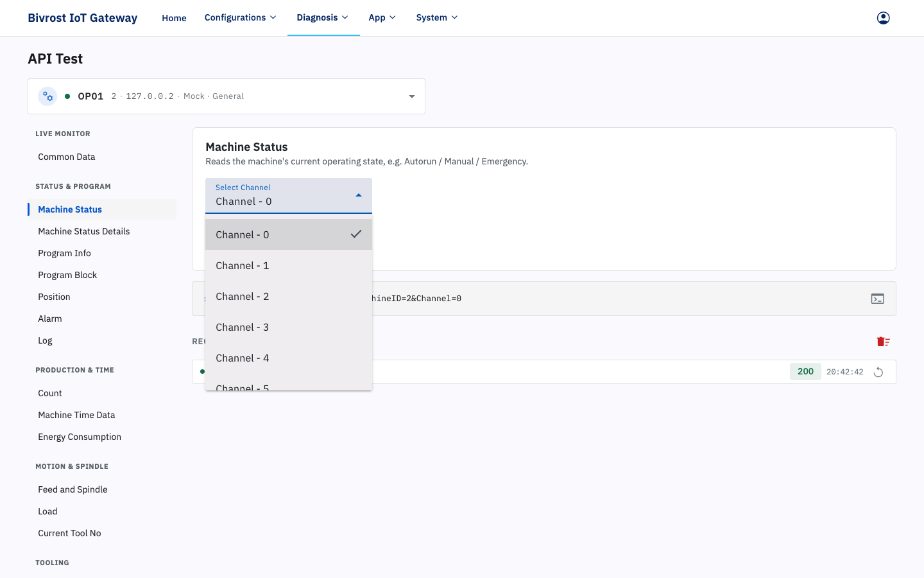Screen dimensions: 924x578
Task: Click the checkmark beside Channel - 0
Action: 356,234
